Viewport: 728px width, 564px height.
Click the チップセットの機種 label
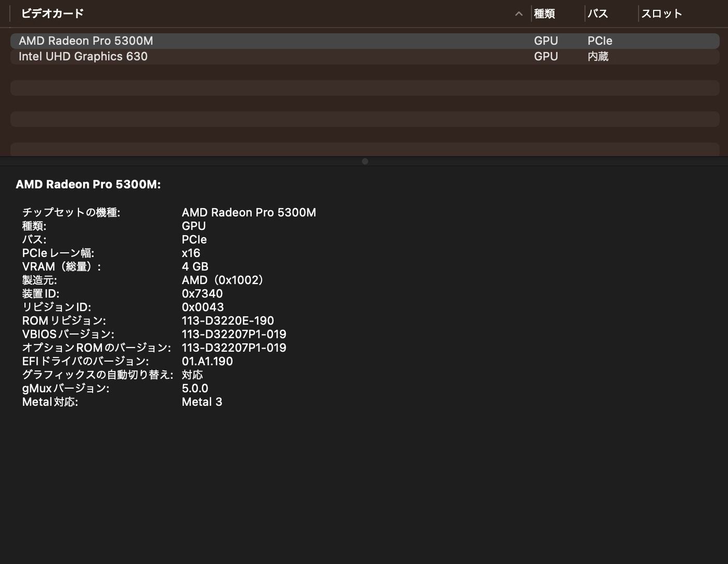(x=71, y=213)
